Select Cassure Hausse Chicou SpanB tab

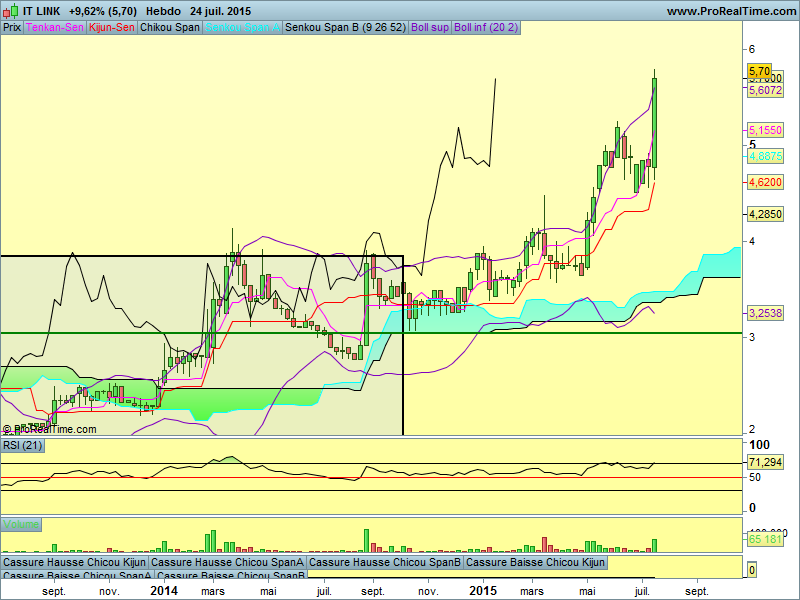pyautogui.click(x=385, y=562)
